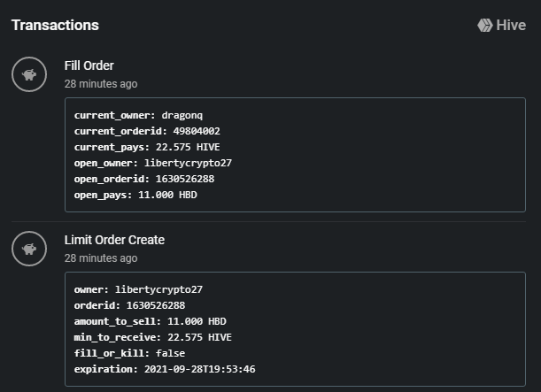Open the Hive label link
This screenshot has width=541, height=392.
click(511, 25)
